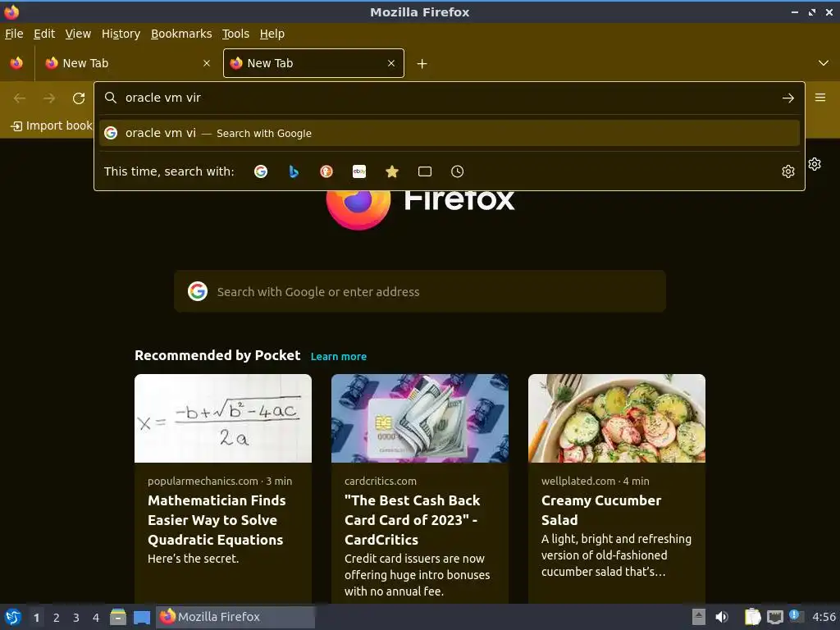Select 'oracle vm vi' Search with Google suggestion
The height and width of the screenshot is (630, 840).
click(449, 133)
